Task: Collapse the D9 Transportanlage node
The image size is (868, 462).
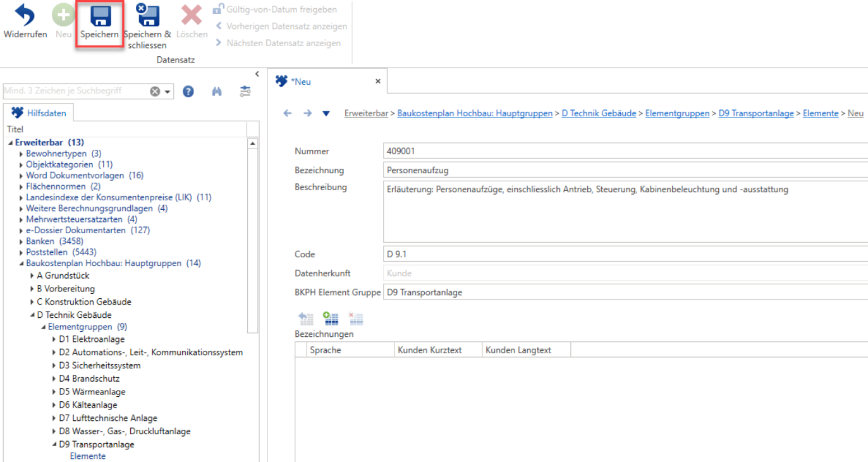Action: 54,445
